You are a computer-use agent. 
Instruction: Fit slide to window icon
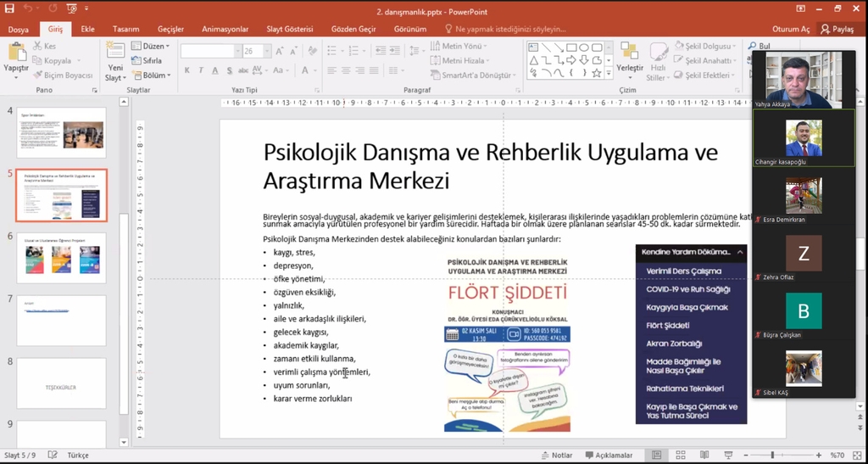858,456
